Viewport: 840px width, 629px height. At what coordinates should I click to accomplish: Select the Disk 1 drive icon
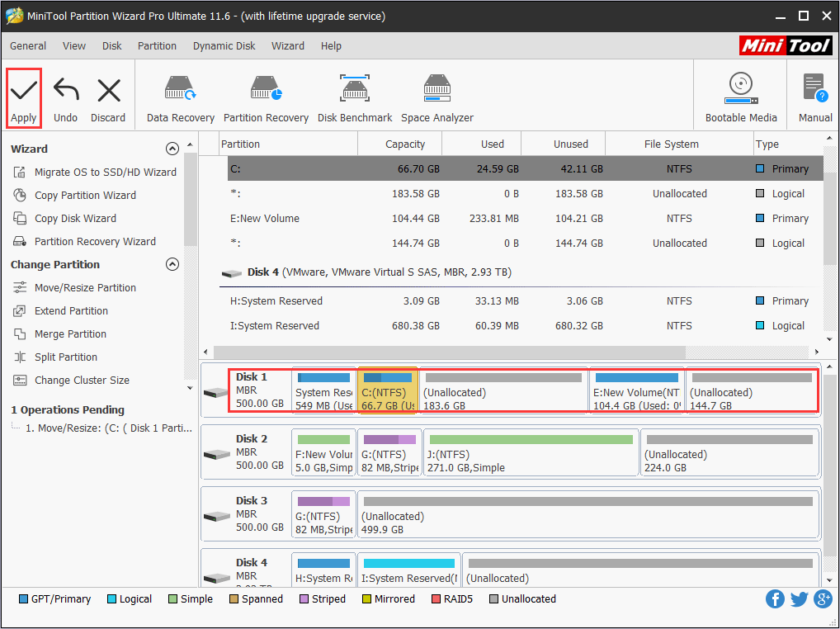[216, 393]
